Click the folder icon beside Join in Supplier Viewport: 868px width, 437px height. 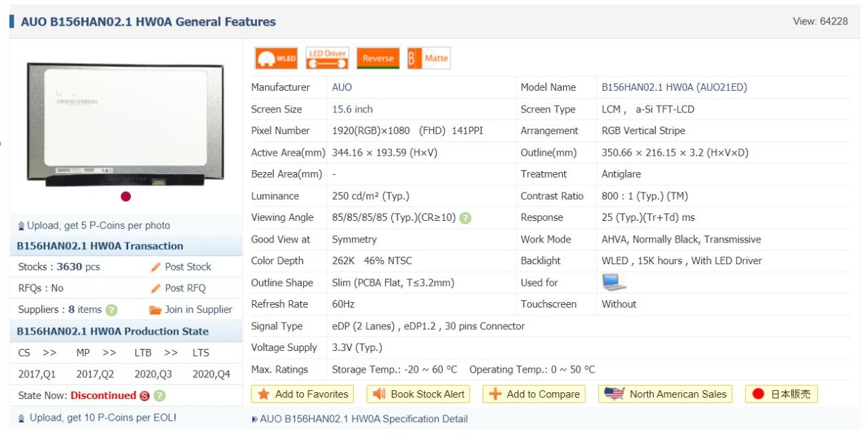tap(155, 310)
